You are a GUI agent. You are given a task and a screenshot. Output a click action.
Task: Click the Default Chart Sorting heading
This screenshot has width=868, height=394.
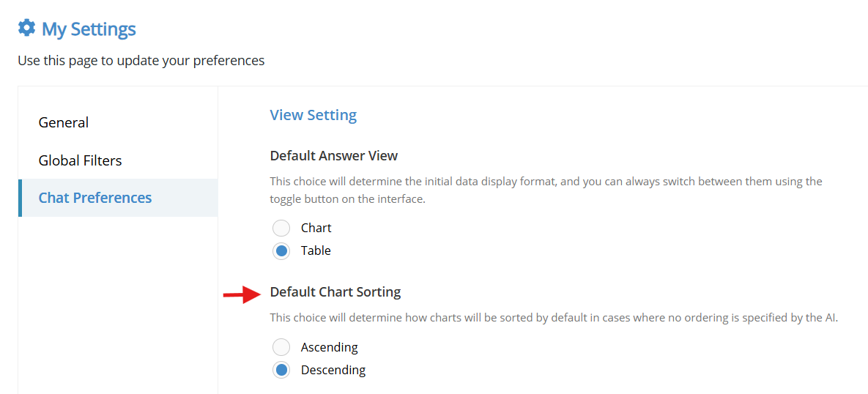(x=335, y=291)
